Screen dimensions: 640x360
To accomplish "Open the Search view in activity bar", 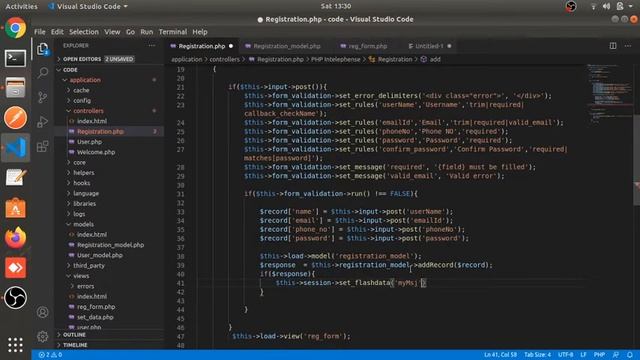I will click(x=42, y=73).
